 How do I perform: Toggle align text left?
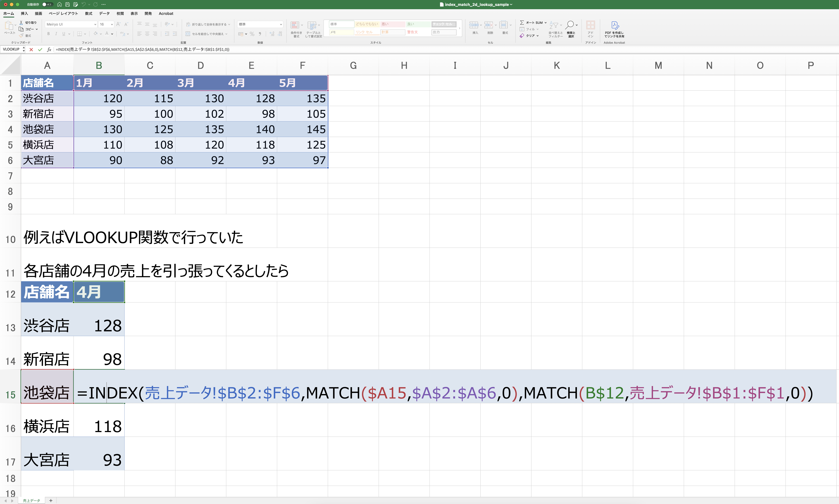tap(139, 34)
